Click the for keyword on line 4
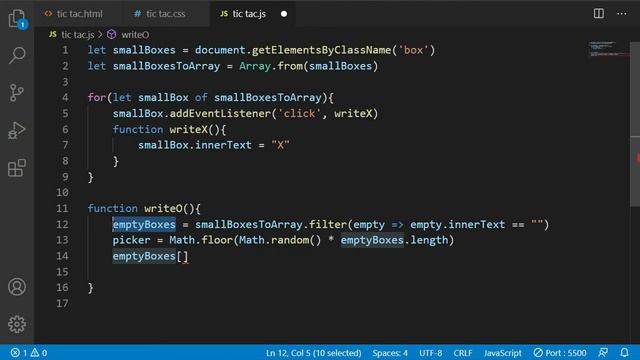The width and height of the screenshot is (640, 360). tap(97, 98)
